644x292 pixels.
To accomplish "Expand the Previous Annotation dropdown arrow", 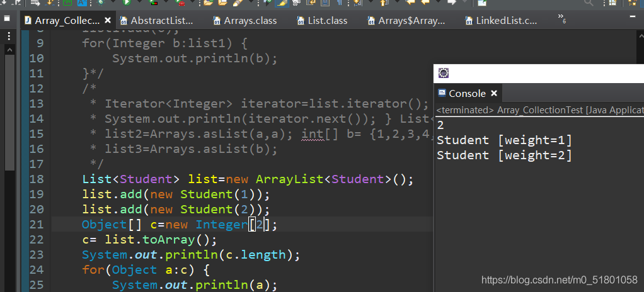I will click(x=397, y=2).
